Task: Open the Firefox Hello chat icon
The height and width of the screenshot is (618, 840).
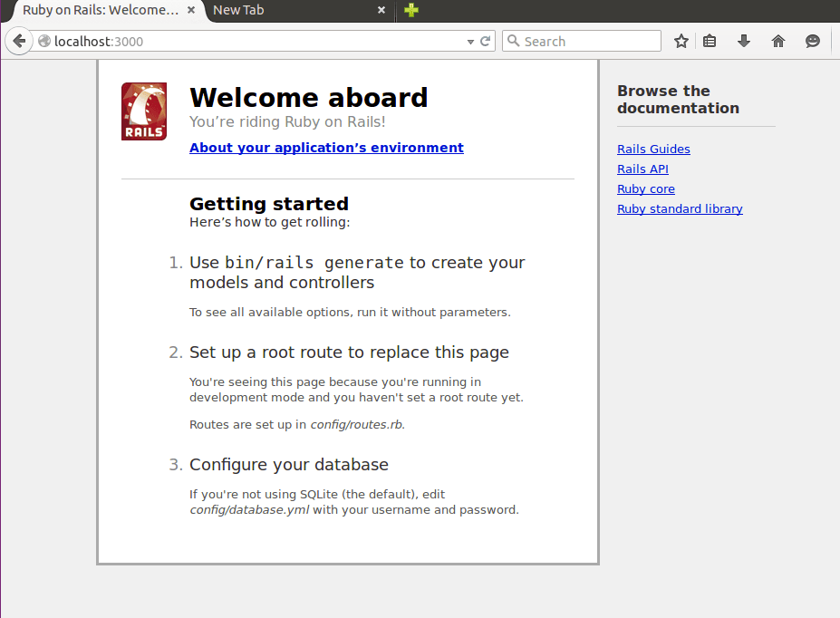Action: click(812, 41)
